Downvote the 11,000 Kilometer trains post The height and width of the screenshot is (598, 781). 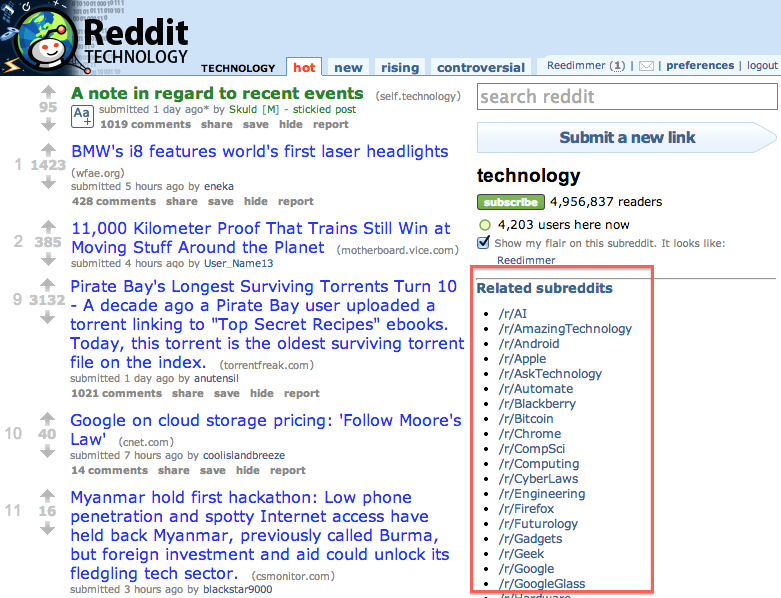pos(48,259)
